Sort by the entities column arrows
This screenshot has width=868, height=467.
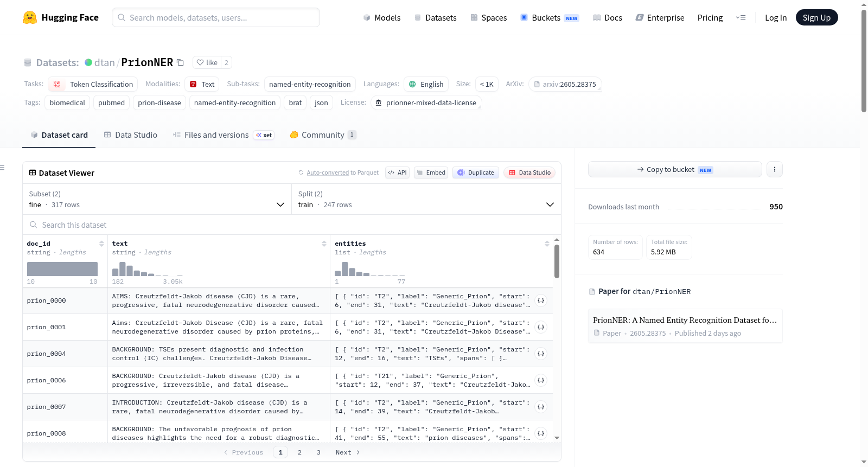pyautogui.click(x=547, y=244)
